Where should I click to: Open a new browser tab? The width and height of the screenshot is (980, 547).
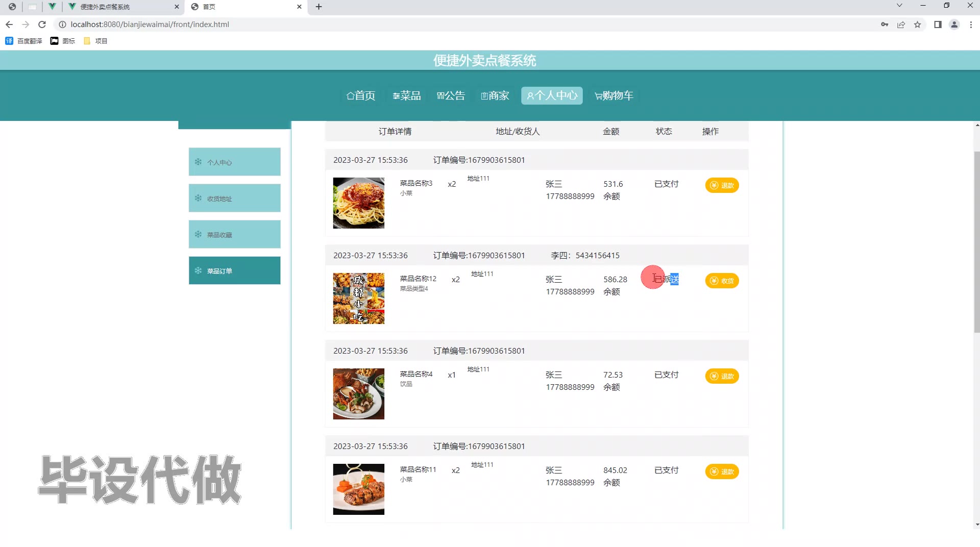[x=318, y=7]
